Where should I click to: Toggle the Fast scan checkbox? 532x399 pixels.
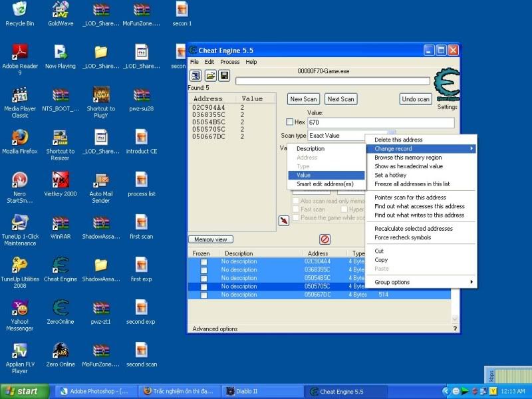[x=296, y=209]
